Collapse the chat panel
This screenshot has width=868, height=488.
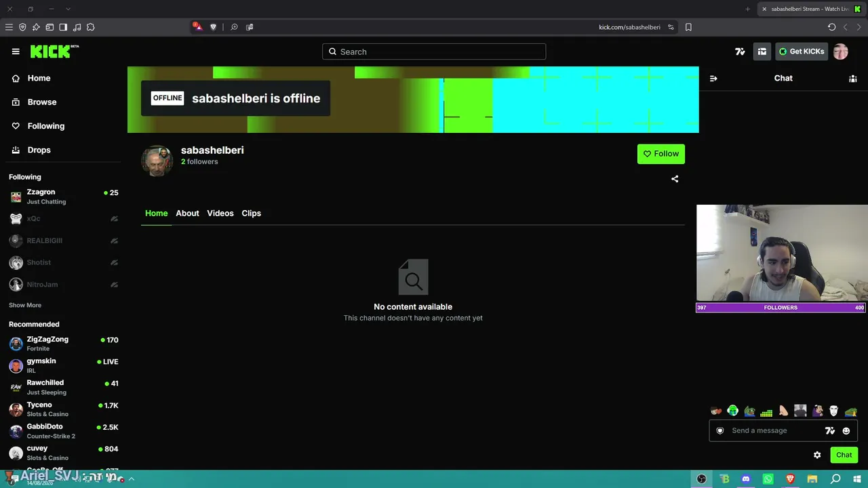pos(713,79)
